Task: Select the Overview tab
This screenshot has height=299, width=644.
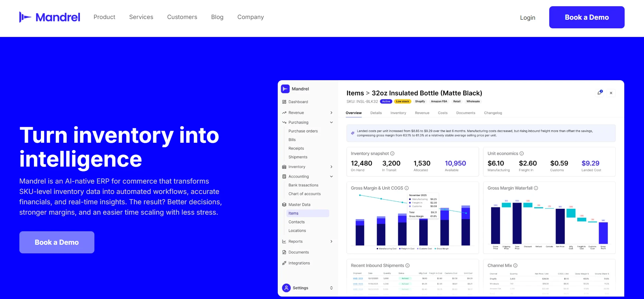Action: pyautogui.click(x=353, y=113)
